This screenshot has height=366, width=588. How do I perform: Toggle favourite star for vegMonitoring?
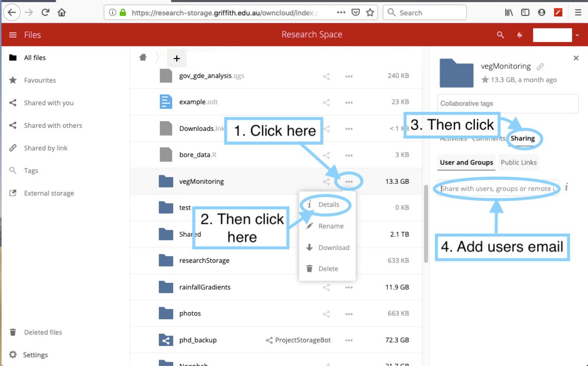pyautogui.click(x=485, y=80)
